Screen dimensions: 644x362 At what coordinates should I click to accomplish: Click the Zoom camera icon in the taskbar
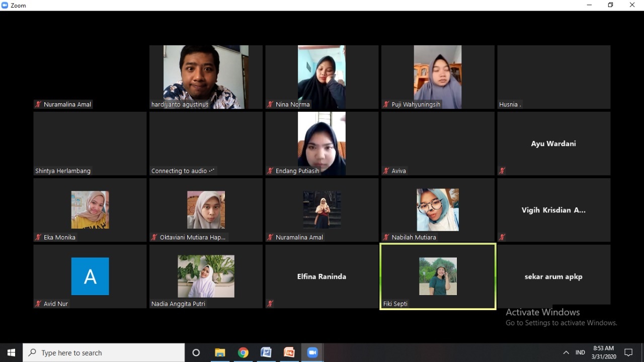click(312, 352)
